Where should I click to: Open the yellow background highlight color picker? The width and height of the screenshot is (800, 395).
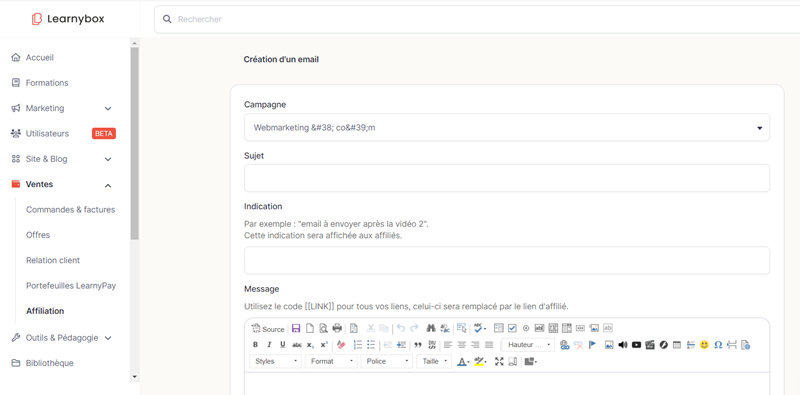[480, 361]
